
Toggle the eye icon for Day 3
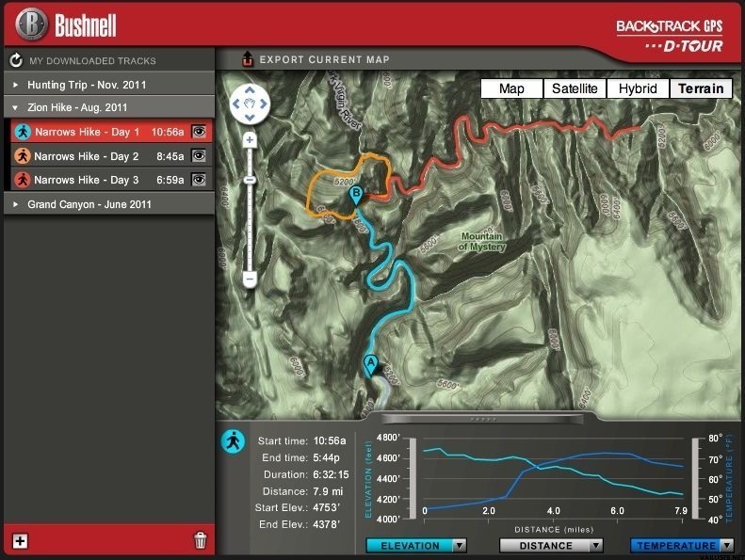pyautogui.click(x=199, y=180)
